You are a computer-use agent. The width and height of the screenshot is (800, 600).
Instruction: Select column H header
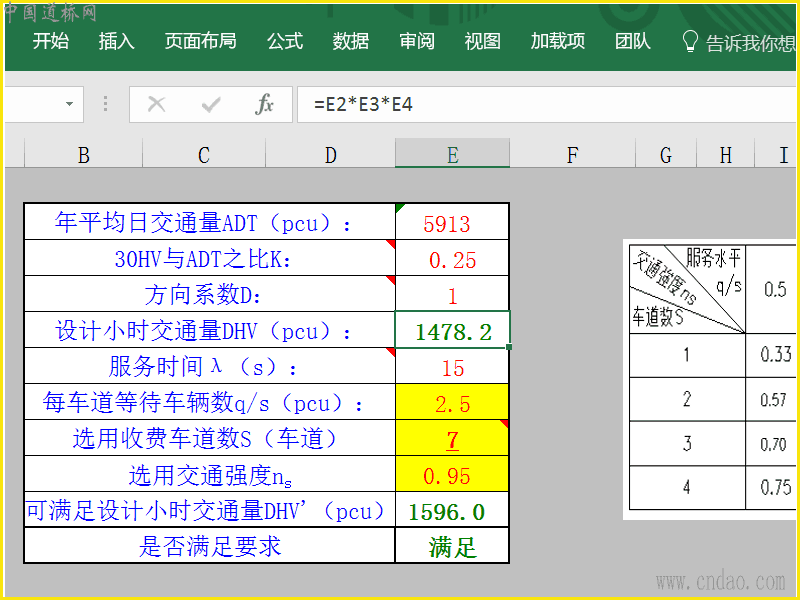(726, 155)
